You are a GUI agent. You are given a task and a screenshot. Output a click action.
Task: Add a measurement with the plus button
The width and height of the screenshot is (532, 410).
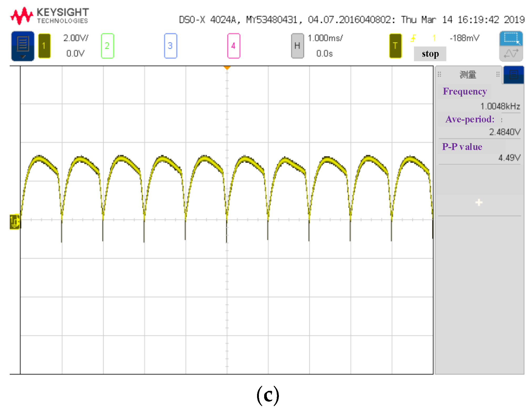click(479, 203)
